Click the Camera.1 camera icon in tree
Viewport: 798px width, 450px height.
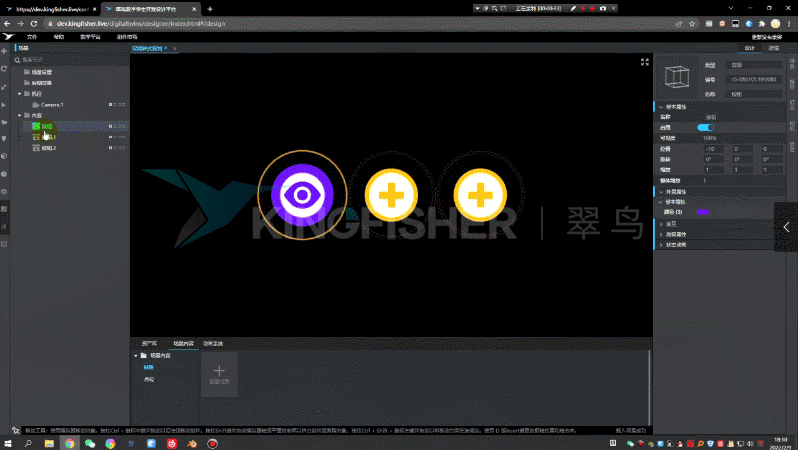pyautogui.click(x=36, y=105)
